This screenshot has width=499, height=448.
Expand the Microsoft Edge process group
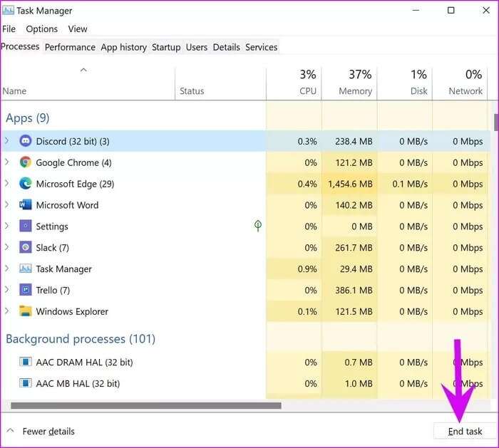(7, 183)
